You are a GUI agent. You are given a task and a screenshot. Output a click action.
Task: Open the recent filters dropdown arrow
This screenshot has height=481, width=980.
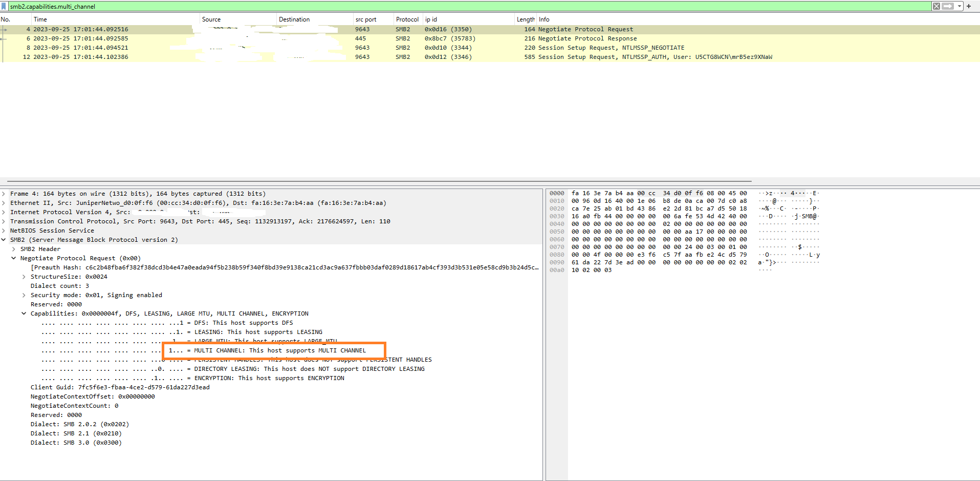[x=960, y=6]
